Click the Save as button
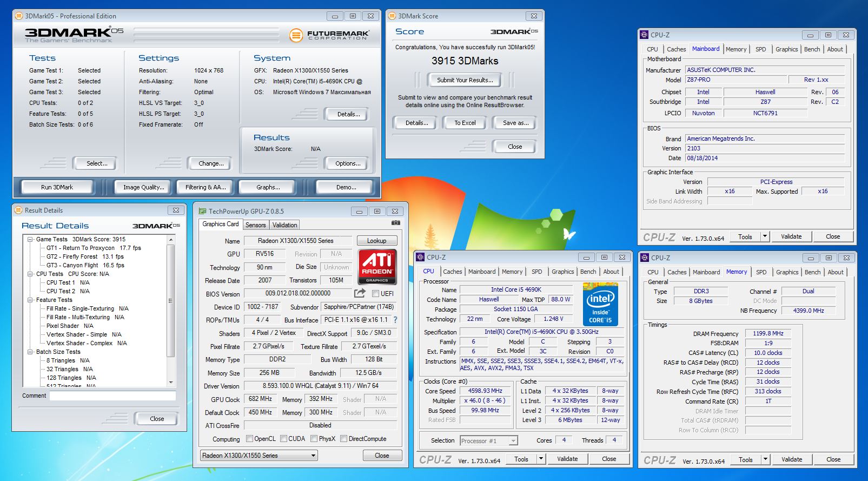868x481 pixels. point(515,123)
